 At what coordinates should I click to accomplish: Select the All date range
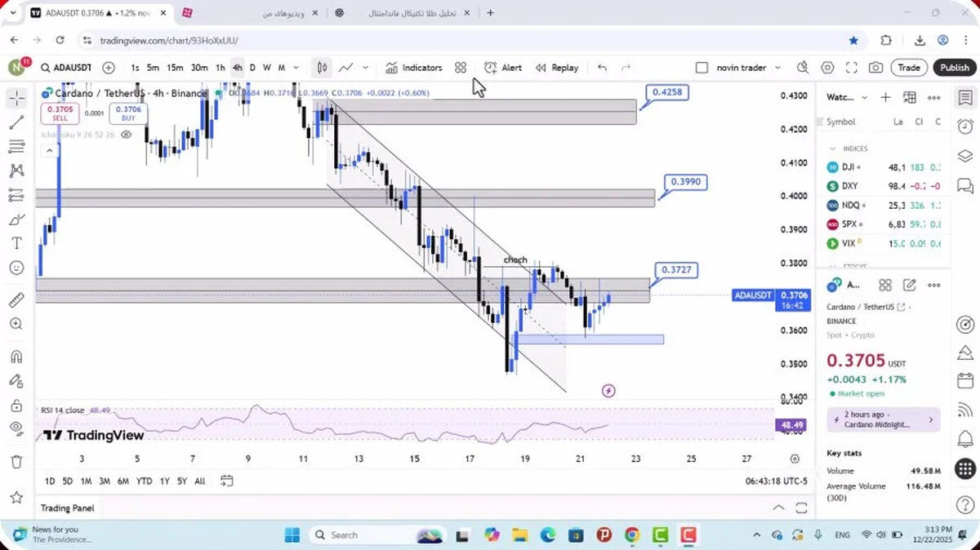click(200, 481)
